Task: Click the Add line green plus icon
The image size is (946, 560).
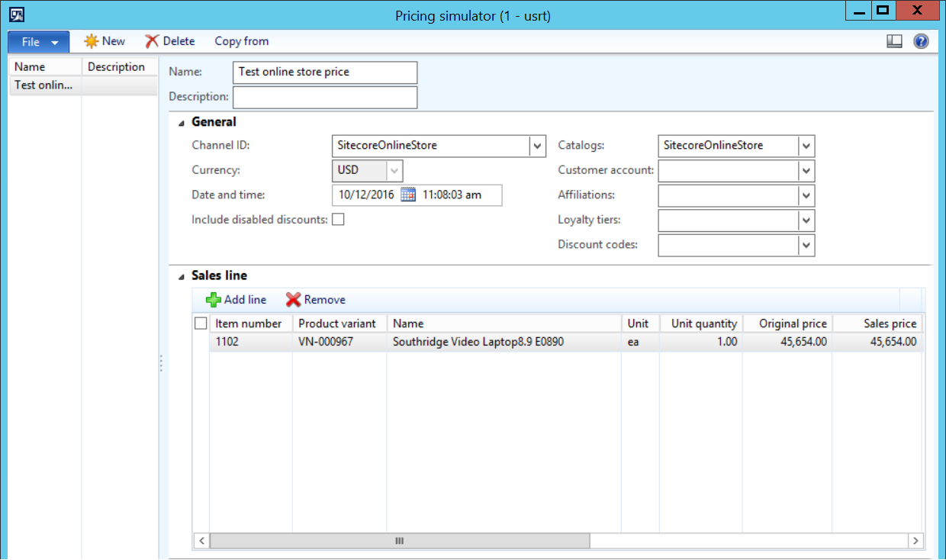Action: (214, 300)
